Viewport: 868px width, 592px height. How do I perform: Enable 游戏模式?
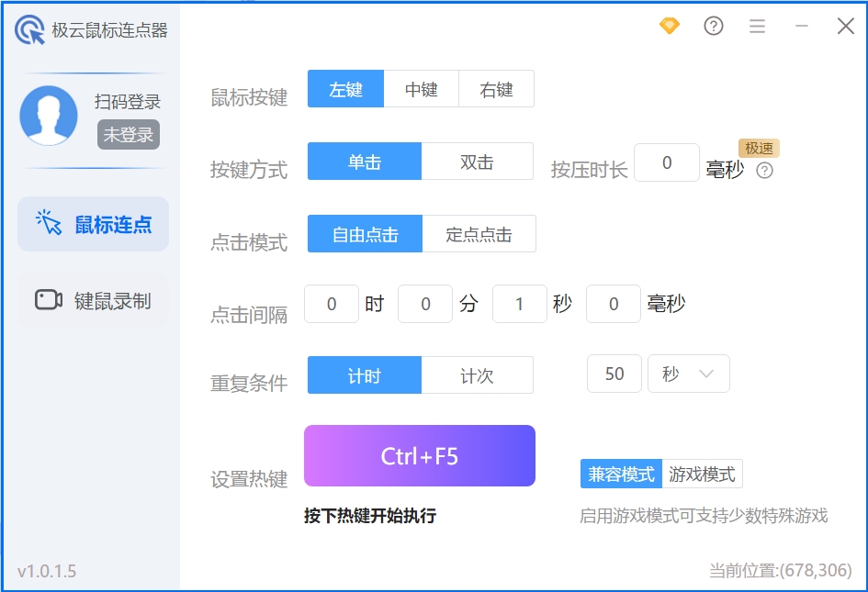(702, 474)
